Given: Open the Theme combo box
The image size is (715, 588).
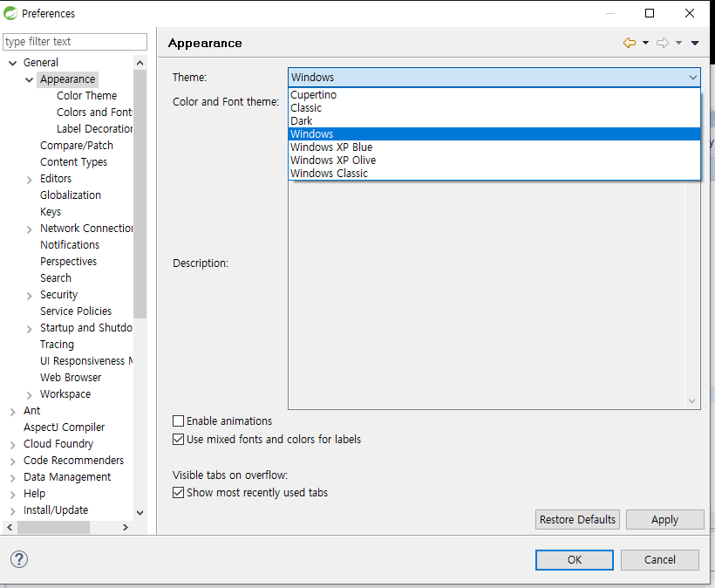Looking at the screenshot, I should tap(494, 77).
